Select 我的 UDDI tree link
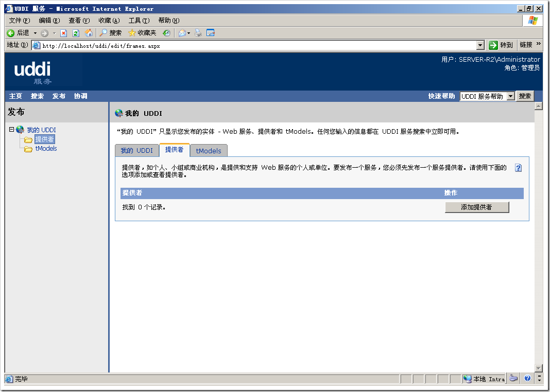The height and width of the screenshot is (392, 550). (41, 130)
